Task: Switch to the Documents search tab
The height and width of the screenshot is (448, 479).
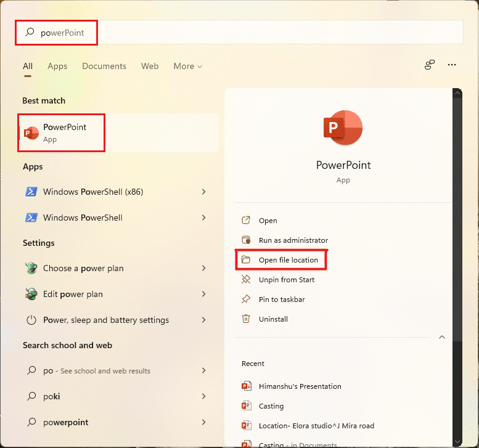Action: [104, 66]
